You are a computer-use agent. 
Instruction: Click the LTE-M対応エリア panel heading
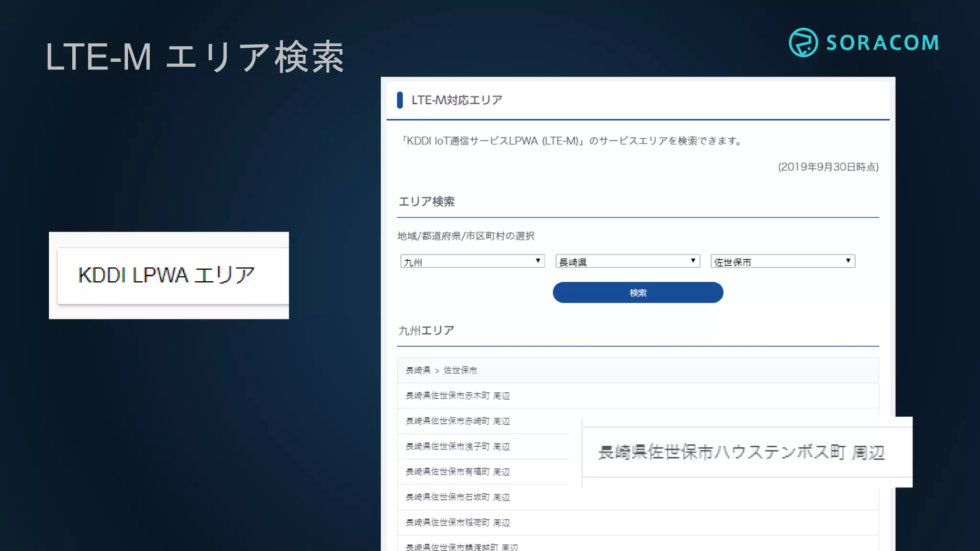tap(457, 100)
